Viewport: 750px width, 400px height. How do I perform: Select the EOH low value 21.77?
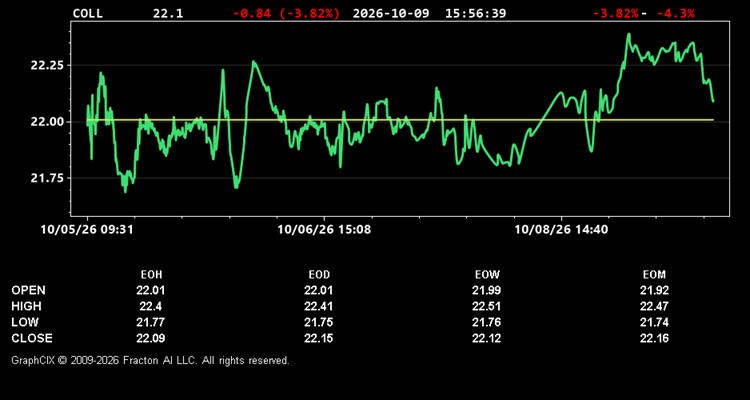coord(151,322)
